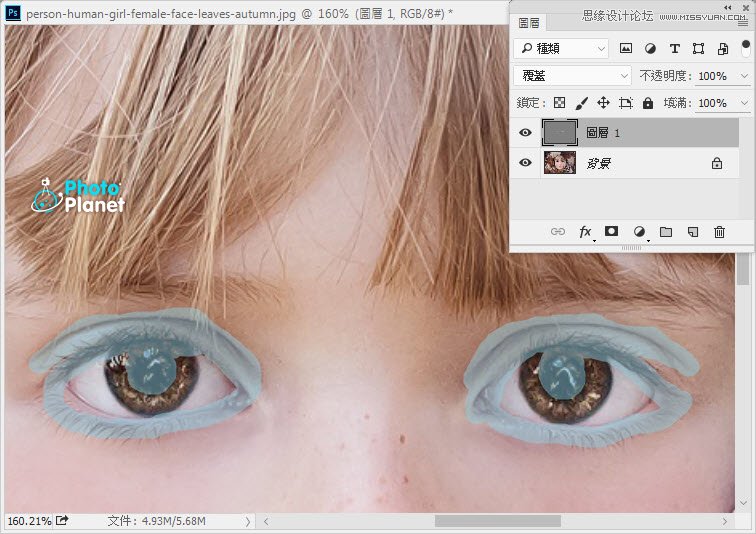756x534 pixels.
Task: Toggle the layer filtering on/off switch
Action: point(745,48)
